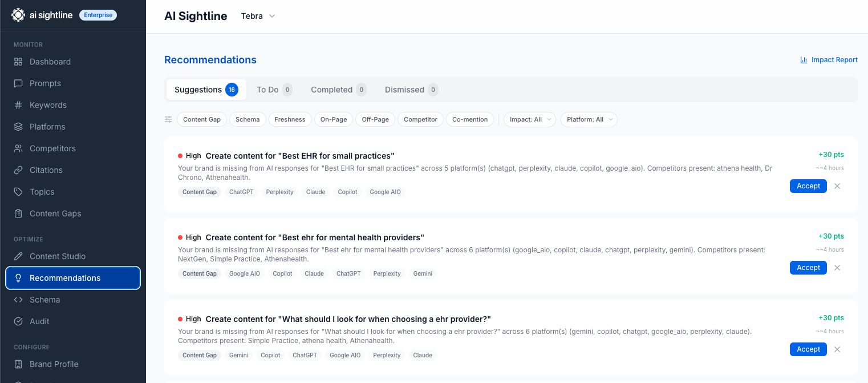Click the Content Studio pencil icon
This screenshot has height=383, width=868.
click(x=18, y=256)
